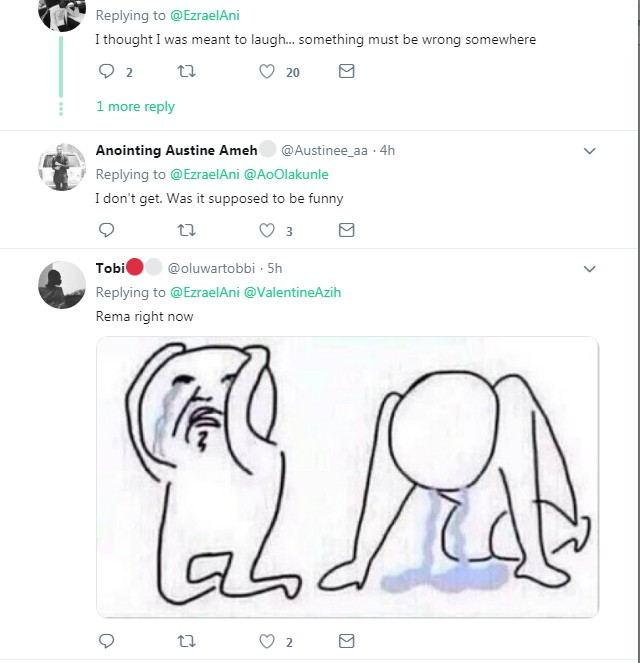Open the crying cartoon meme image
The image size is (640, 663).
tap(347, 477)
